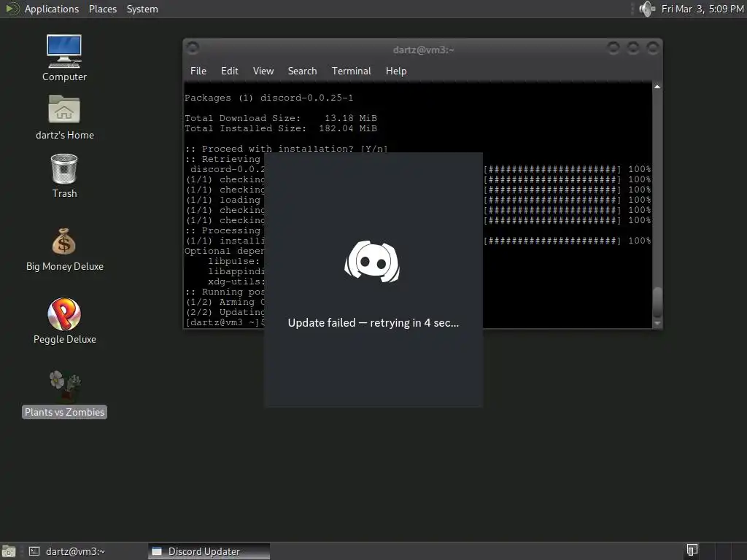Open the Places menu

pyautogui.click(x=102, y=9)
